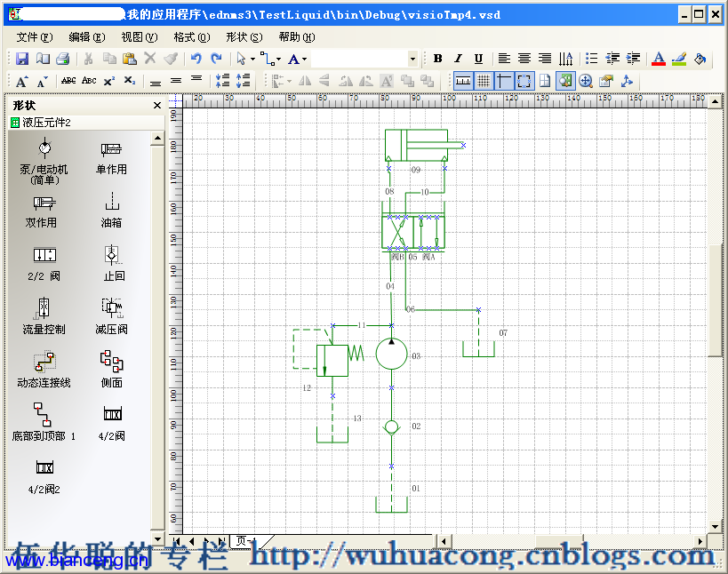Viewport: 728px width, 574px height.
Task: Pick the 双作用 cylinder shape
Action: (42, 211)
